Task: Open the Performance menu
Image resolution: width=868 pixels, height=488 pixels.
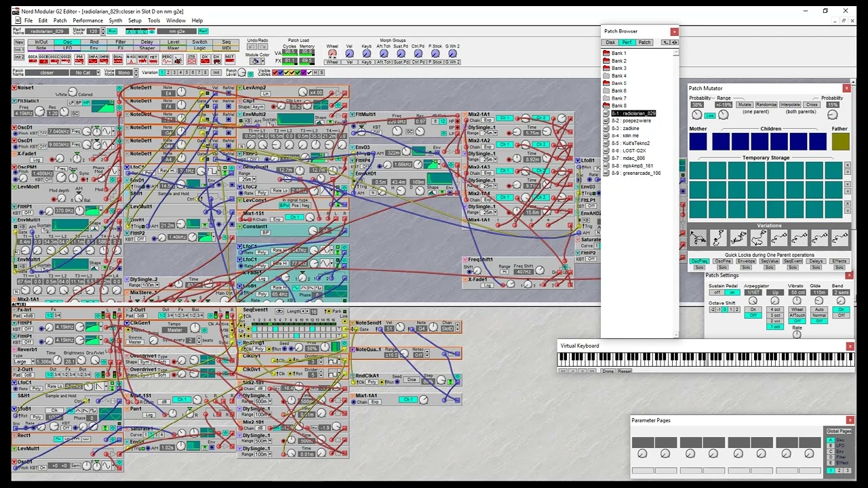Action: pos(88,20)
